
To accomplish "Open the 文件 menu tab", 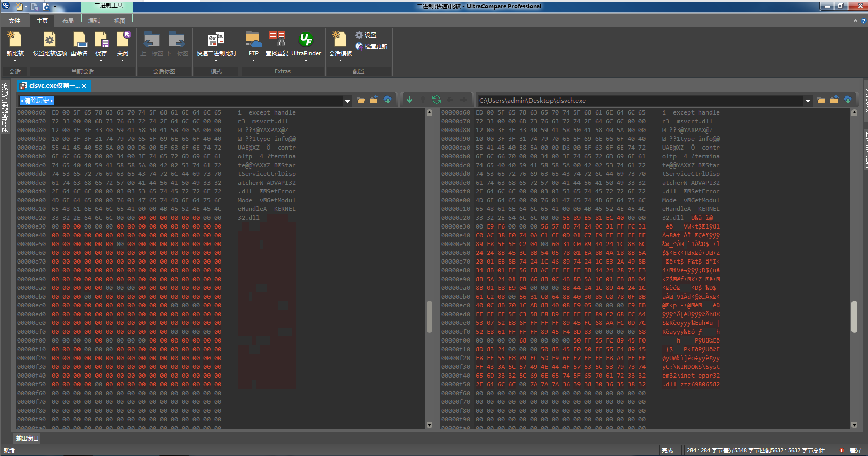I will click(14, 21).
